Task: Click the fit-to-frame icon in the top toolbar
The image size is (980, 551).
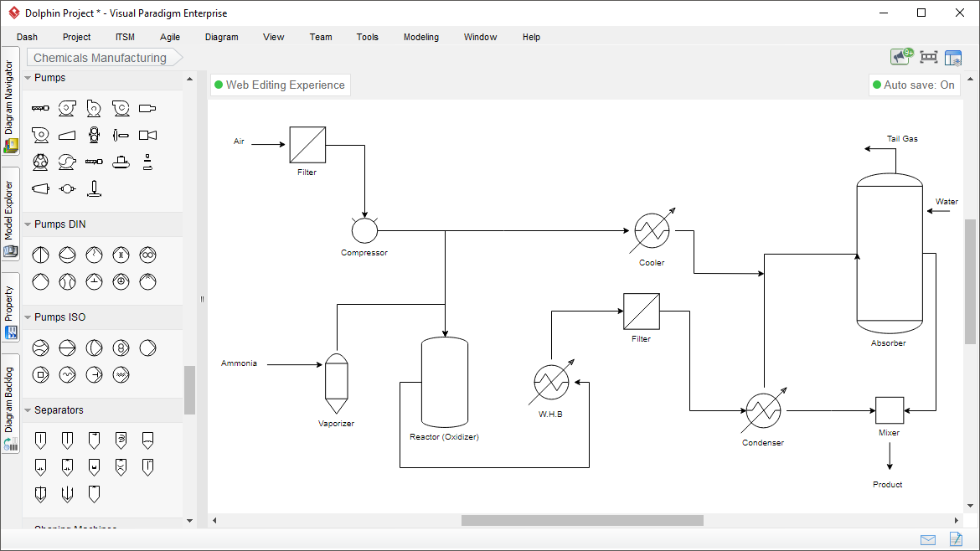Action: [927, 57]
